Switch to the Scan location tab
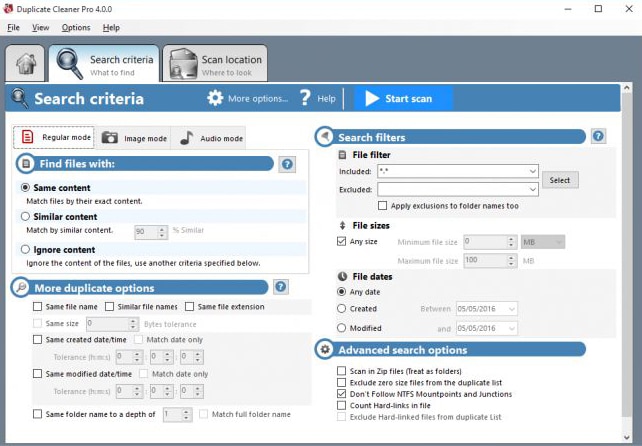 click(x=215, y=64)
